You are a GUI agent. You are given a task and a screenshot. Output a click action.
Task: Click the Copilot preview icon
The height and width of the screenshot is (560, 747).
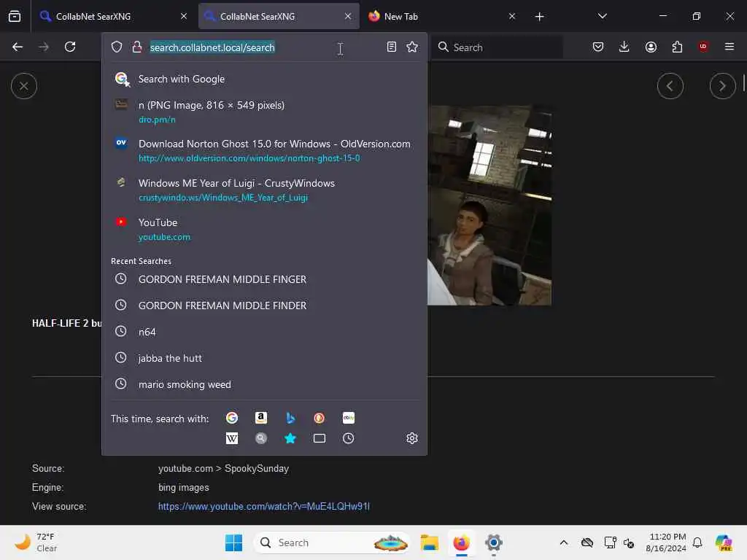[x=724, y=542]
